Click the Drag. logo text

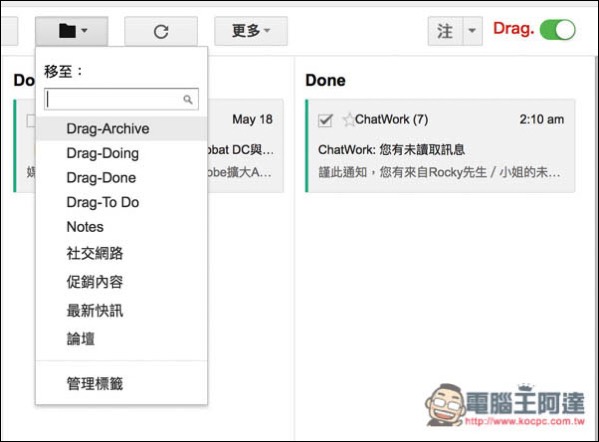pyautogui.click(x=513, y=29)
